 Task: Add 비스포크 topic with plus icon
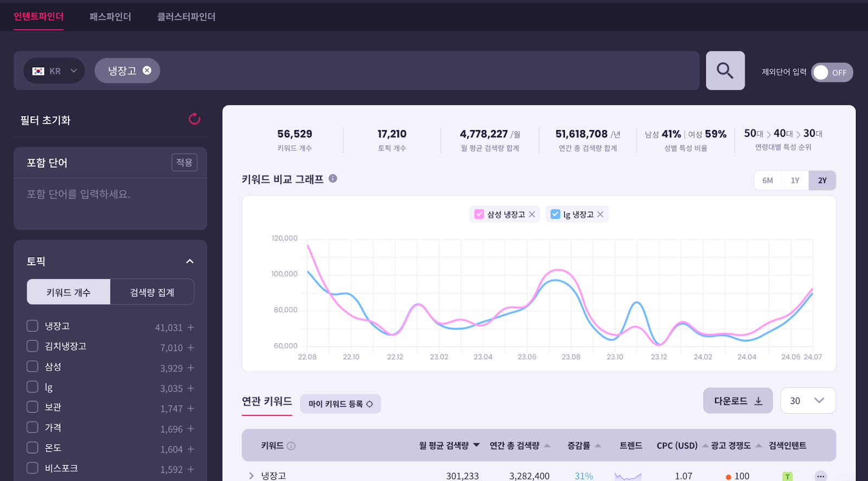coord(191,469)
